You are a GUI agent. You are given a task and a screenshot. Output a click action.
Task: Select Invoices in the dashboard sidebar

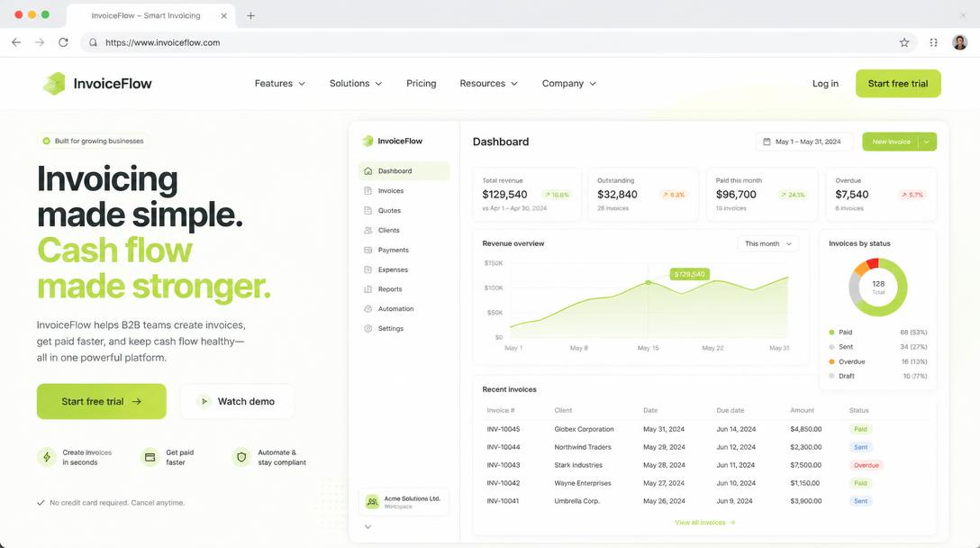tap(404, 191)
